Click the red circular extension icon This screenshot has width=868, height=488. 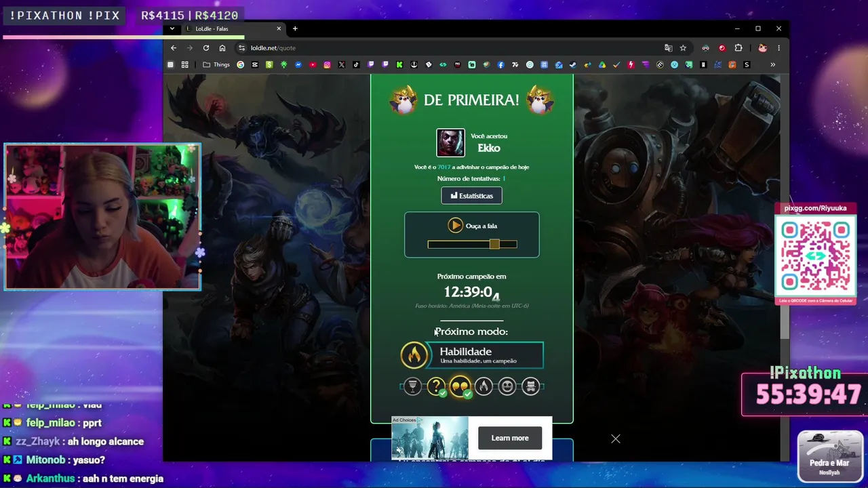[722, 48]
